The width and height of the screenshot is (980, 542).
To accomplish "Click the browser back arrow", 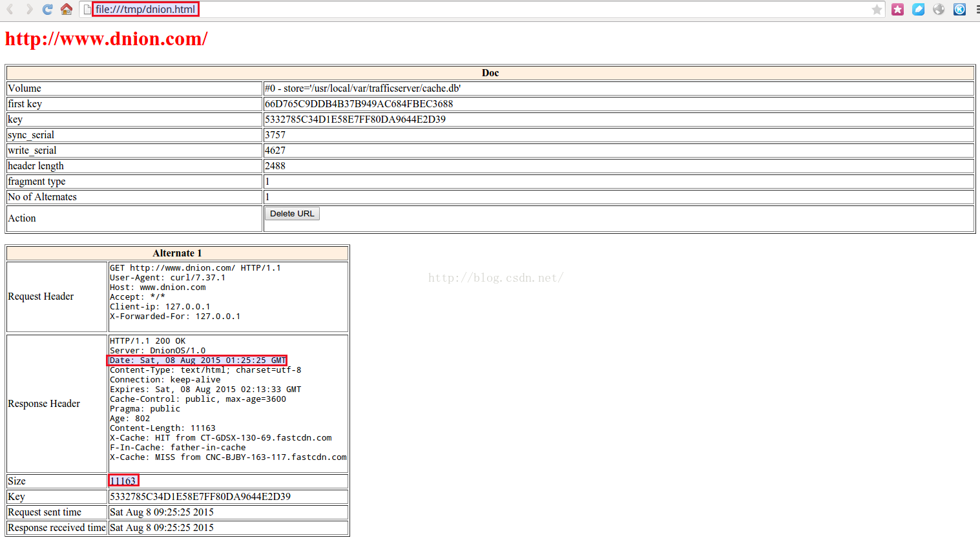I will 10,9.
